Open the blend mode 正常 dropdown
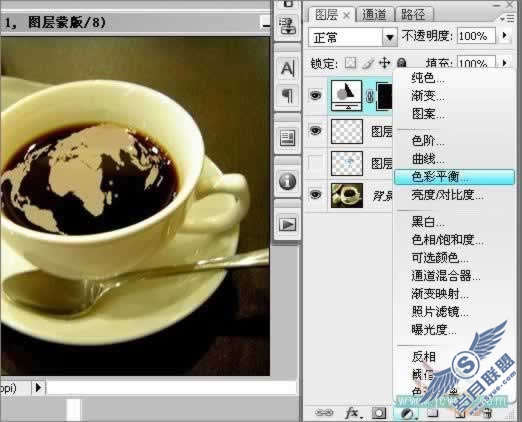Screen dimensions: 522x422 click(x=389, y=37)
